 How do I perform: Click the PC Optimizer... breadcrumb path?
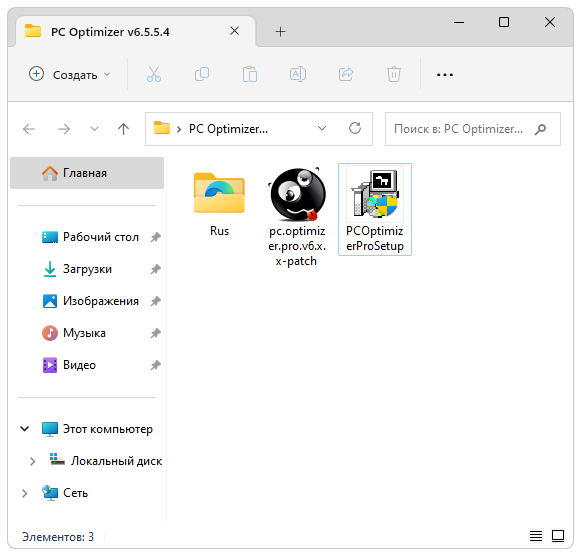[x=228, y=129]
